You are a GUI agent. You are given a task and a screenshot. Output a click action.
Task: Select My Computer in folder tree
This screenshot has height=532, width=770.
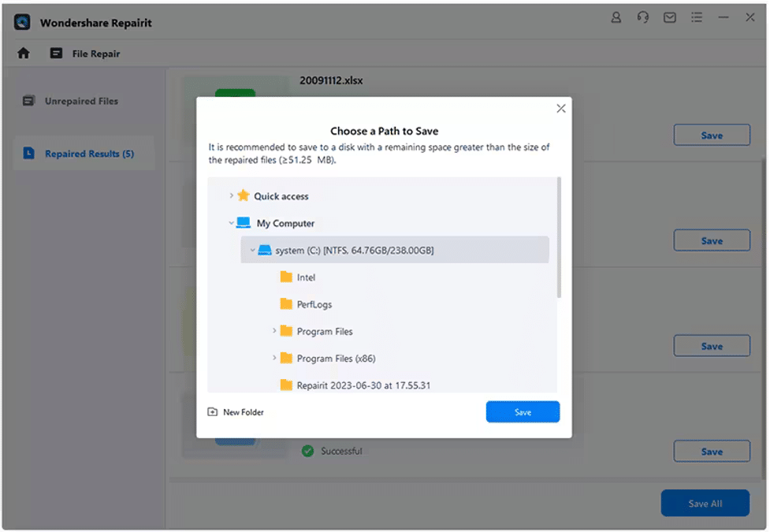click(285, 223)
